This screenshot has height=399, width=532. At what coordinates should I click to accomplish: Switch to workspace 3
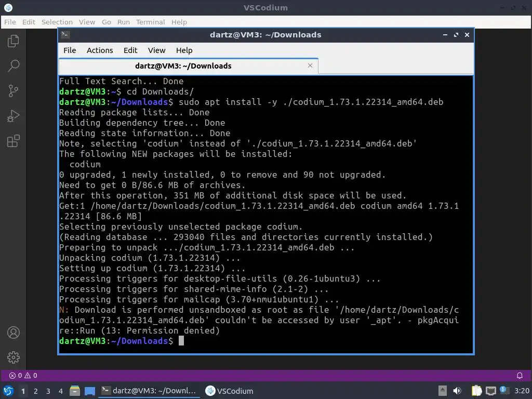tap(48, 391)
